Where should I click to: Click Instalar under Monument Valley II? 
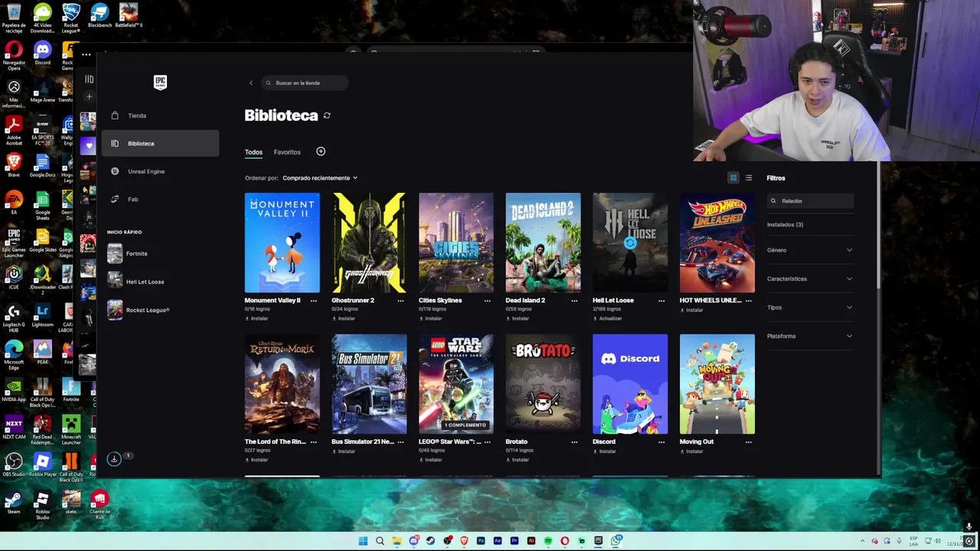[x=256, y=318]
